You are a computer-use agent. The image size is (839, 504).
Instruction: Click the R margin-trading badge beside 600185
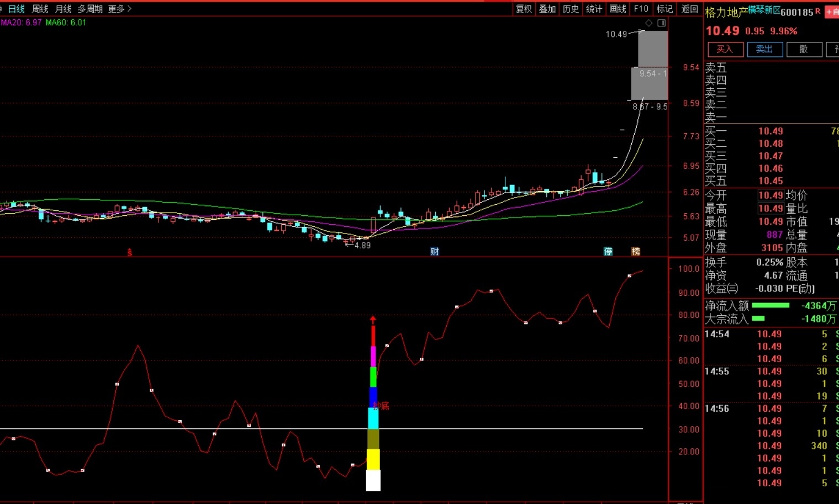tap(817, 11)
